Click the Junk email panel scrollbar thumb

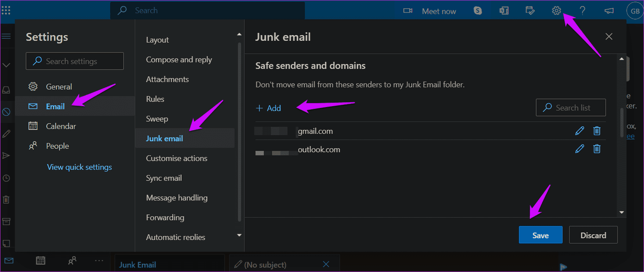click(622, 122)
